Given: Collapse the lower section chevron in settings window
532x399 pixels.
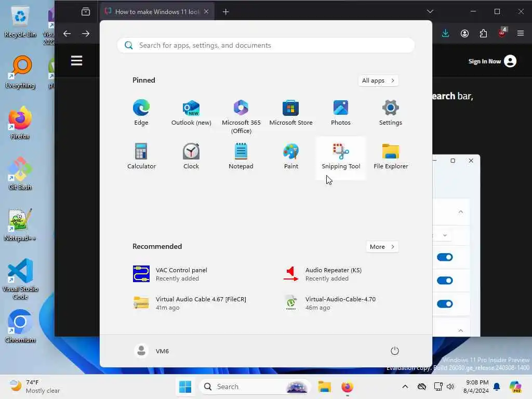Looking at the screenshot, I should 460,330.
